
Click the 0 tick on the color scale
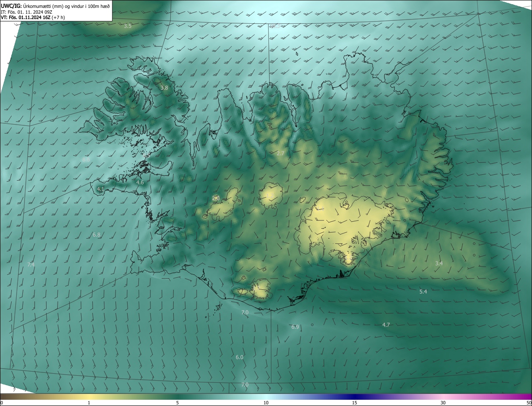click(2, 403)
